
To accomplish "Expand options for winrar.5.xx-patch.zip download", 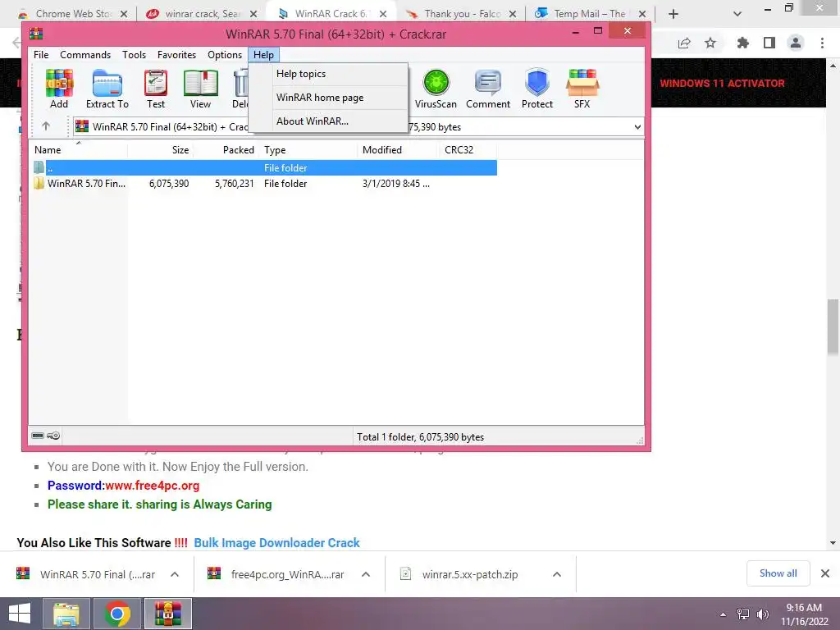I will [557, 574].
